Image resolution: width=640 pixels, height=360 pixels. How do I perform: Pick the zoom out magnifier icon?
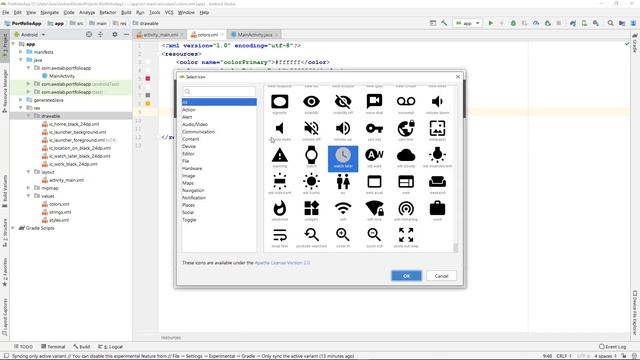(x=374, y=235)
